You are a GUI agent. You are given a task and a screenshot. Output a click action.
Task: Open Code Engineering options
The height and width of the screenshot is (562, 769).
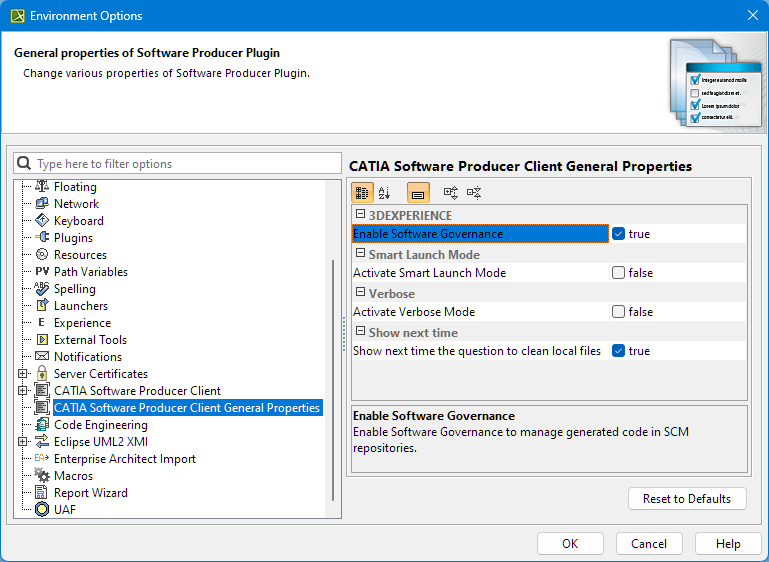[100, 425]
